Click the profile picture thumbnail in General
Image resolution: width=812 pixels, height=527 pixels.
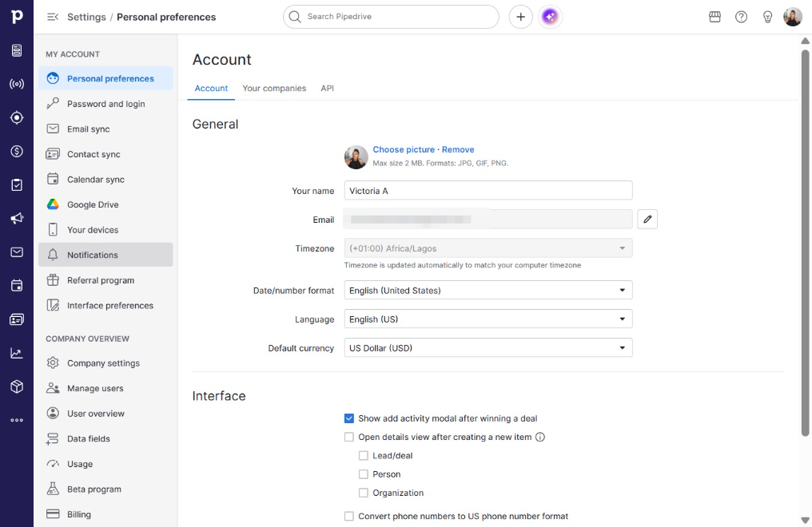click(x=356, y=157)
